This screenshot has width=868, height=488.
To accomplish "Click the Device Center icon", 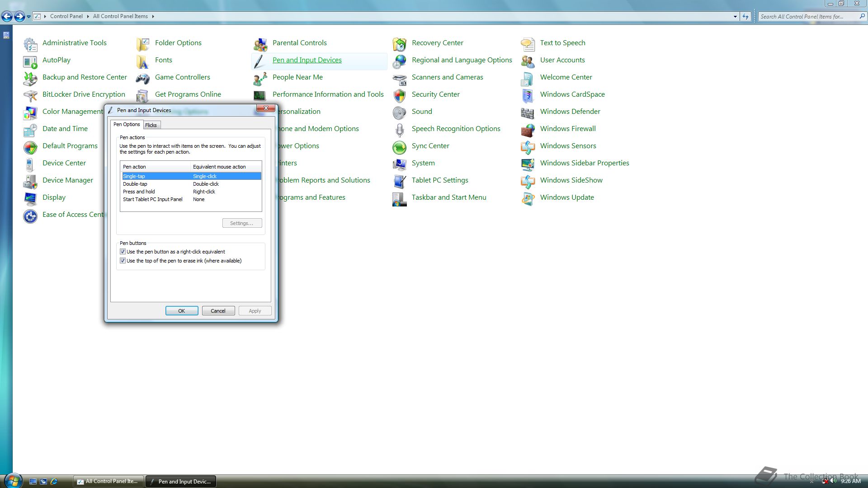I will (x=30, y=164).
